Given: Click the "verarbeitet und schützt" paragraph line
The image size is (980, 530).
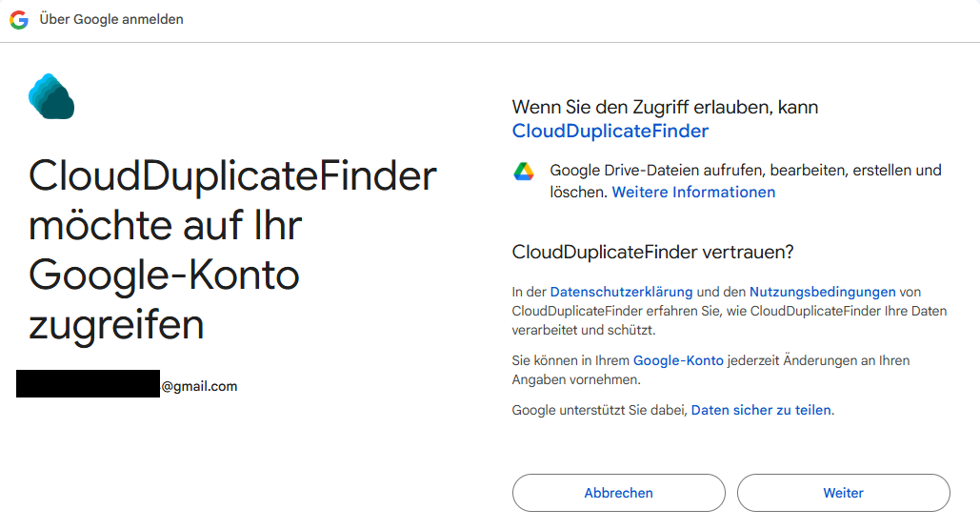Looking at the screenshot, I should (x=584, y=330).
